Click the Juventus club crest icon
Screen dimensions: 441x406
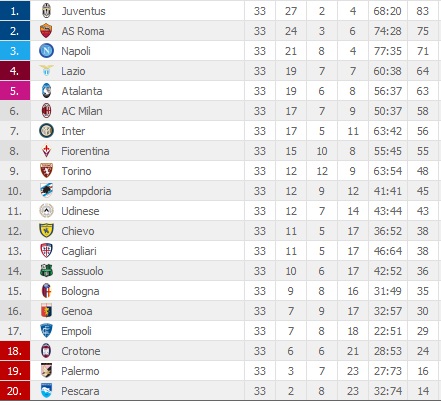[x=46, y=11]
